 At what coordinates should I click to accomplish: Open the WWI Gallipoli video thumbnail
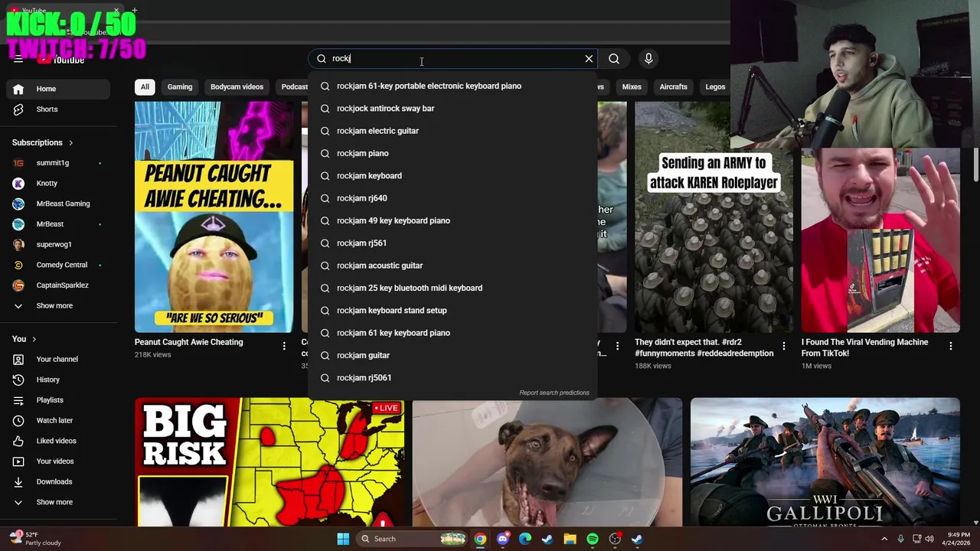(x=825, y=462)
